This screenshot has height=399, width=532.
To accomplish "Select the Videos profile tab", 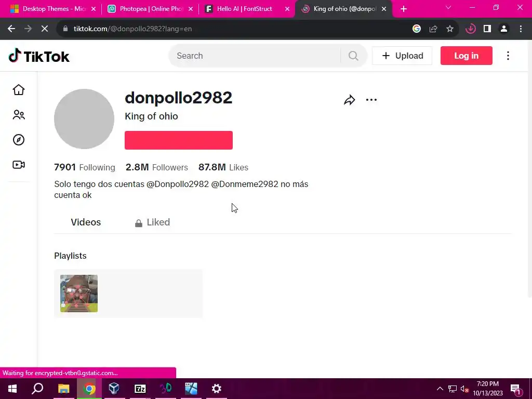I will click(x=86, y=222).
